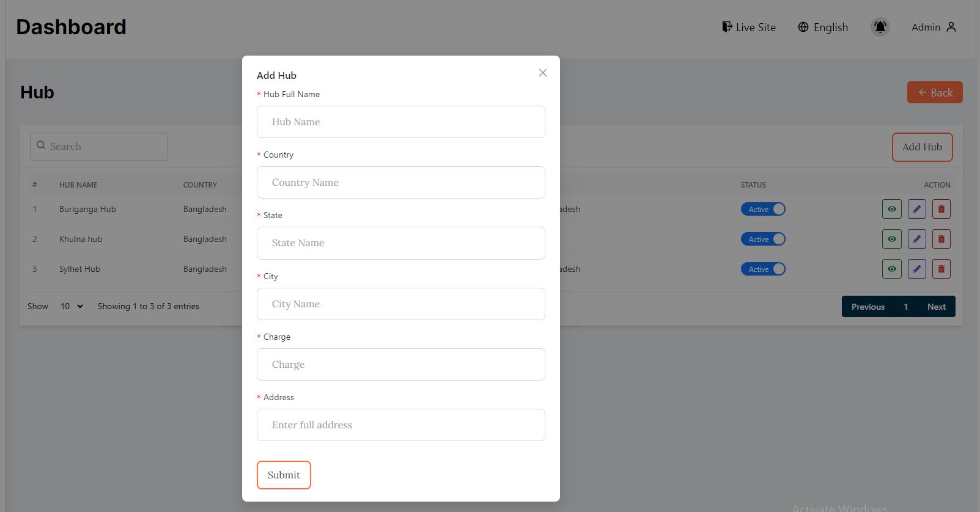The image size is (980, 512).
Task: Open the Admin user profile icon
Action: [x=951, y=27]
